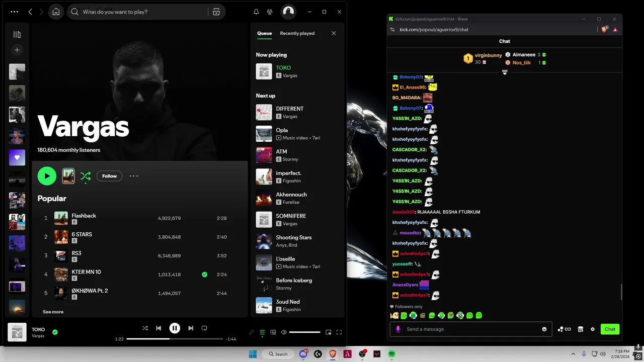This screenshot has width=644, height=362.
Task: Toggle saved checkmark on KTER MN 10
Action: [x=204, y=275]
